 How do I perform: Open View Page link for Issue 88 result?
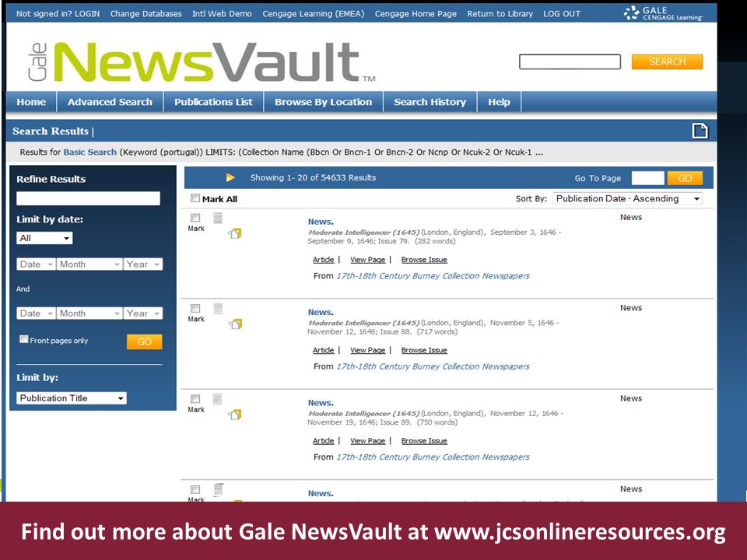(x=368, y=350)
